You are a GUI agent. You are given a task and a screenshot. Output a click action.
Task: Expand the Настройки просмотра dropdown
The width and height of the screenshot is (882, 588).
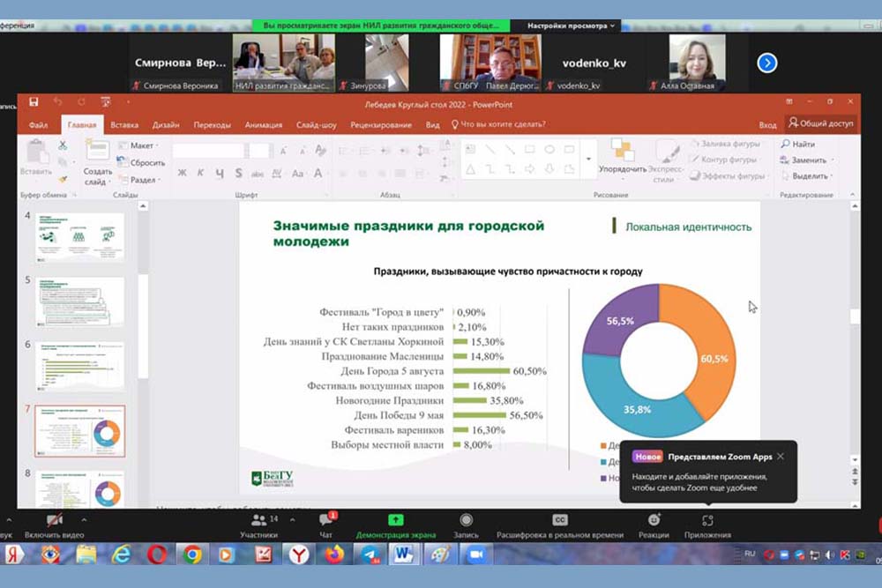(x=572, y=26)
